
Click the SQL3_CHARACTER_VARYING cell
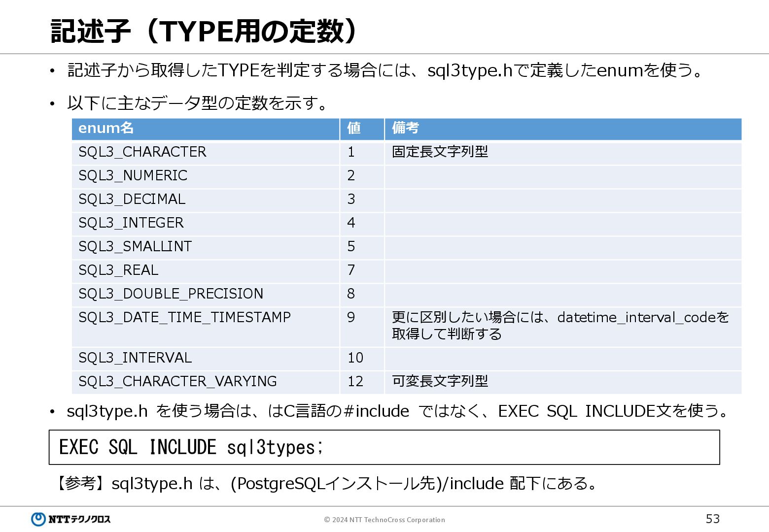click(206, 382)
